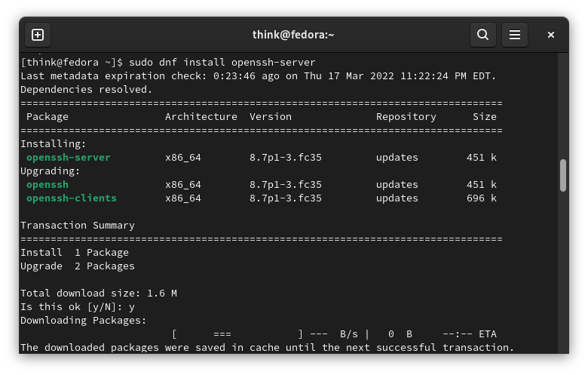This screenshot has height=375, width=588.
Task: Click the 696 k size value
Action: tap(482, 198)
